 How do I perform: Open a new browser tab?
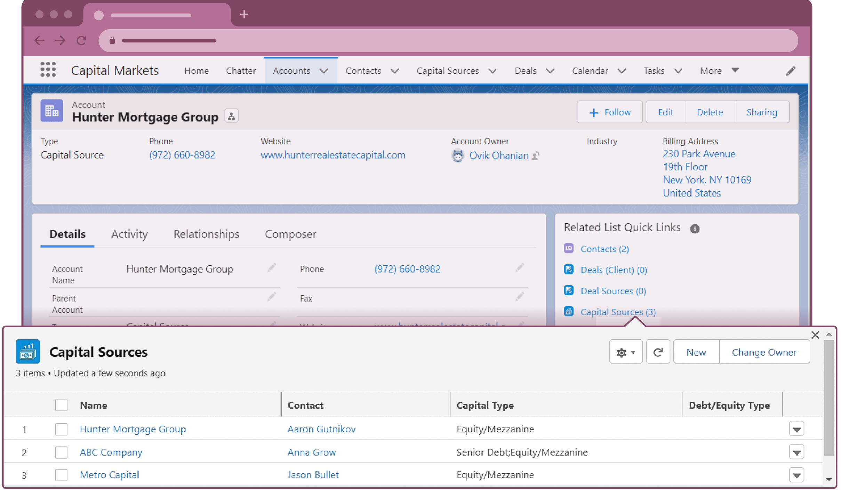point(244,14)
